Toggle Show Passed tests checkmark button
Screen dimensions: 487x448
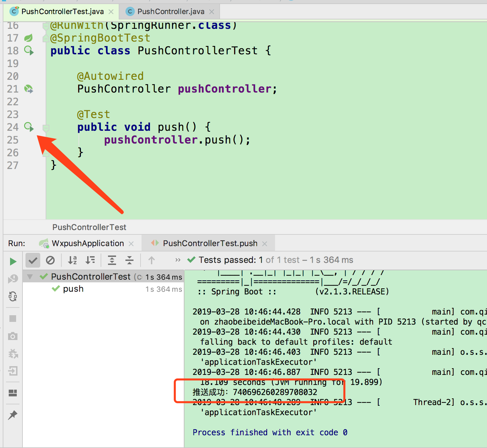tap(33, 260)
